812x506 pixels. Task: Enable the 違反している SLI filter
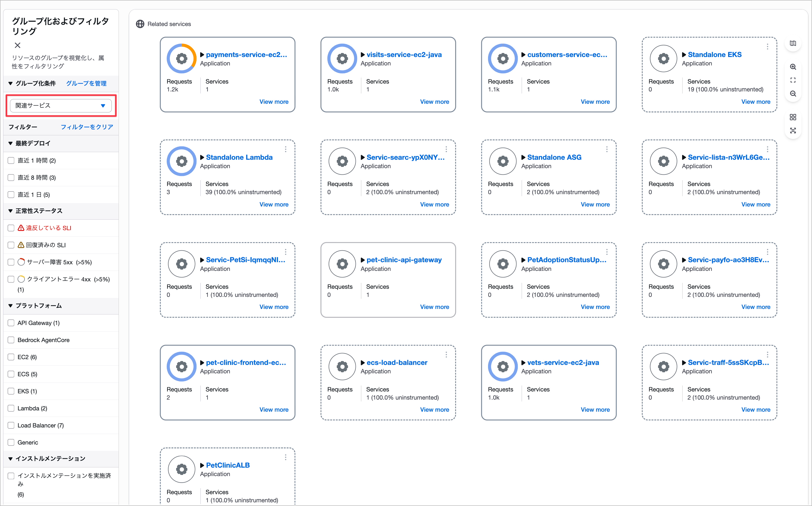pyautogui.click(x=11, y=228)
